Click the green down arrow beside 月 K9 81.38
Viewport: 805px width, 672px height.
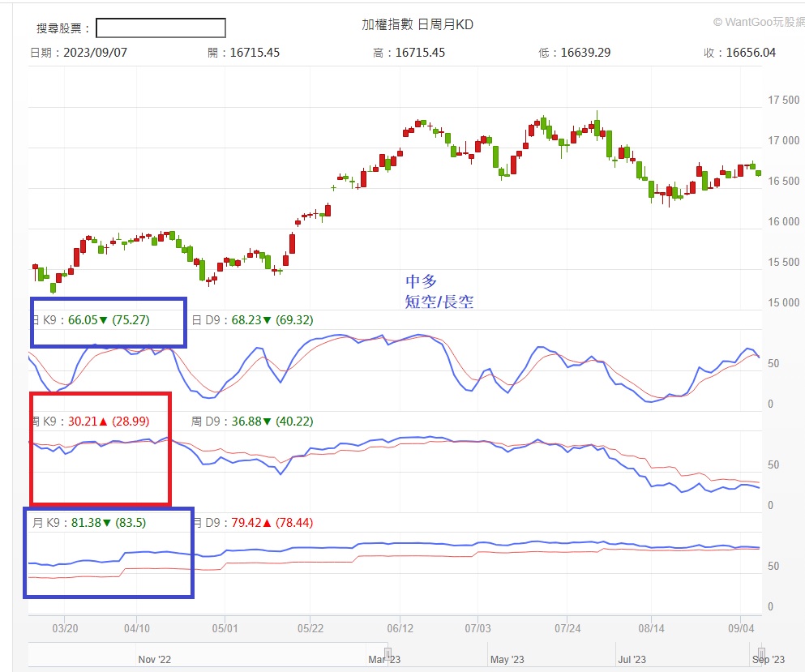click(106, 523)
